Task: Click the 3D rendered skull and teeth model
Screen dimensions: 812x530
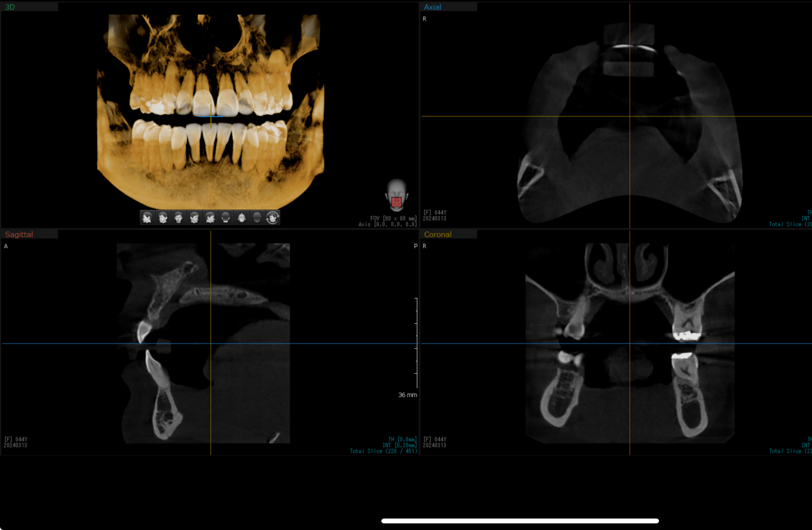Action: pyautogui.click(x=211, y=111)
